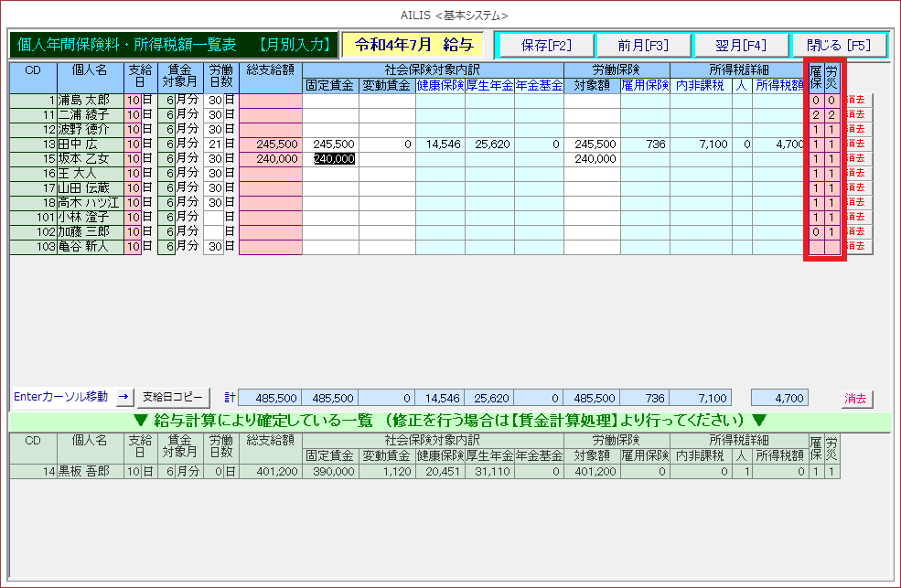Clear the 浦島 太郎 row with 消去
This screenshot has width=901, height=588.
coord(858,101)
